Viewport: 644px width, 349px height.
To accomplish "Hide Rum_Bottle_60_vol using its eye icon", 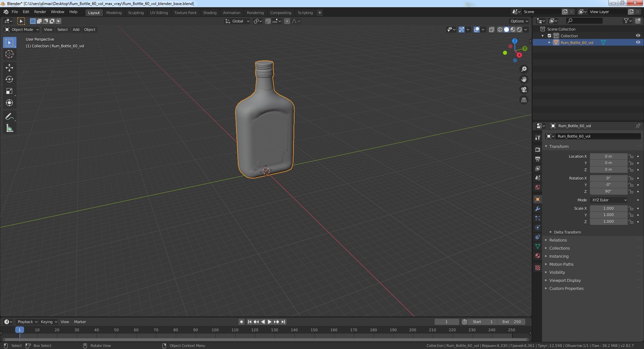I will coord(638,42).
